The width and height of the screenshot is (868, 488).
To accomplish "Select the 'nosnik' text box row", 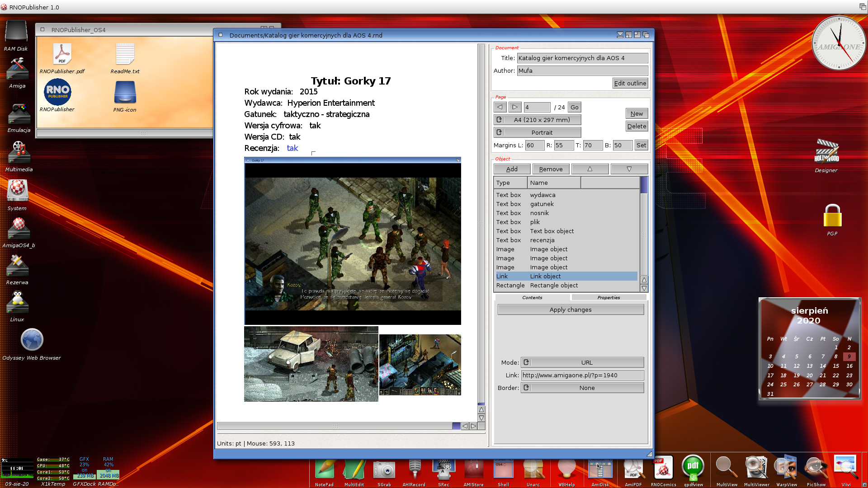I will 566,213.
